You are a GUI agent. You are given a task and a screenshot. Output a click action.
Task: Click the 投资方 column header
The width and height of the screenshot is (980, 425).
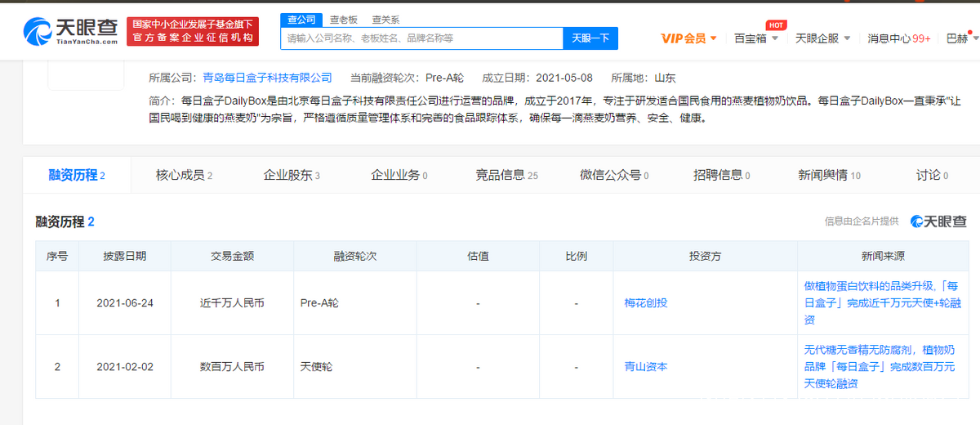(706, 256)
